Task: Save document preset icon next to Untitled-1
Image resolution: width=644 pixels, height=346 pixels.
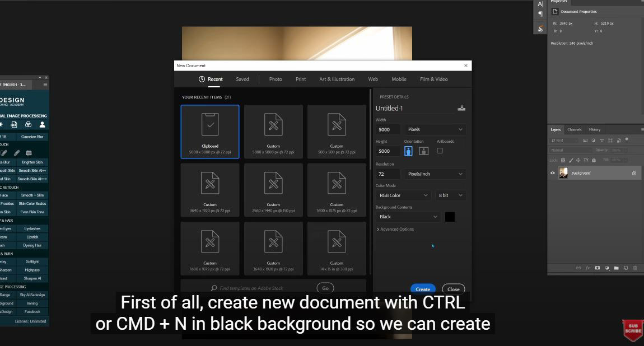Action: coord(461,108)
